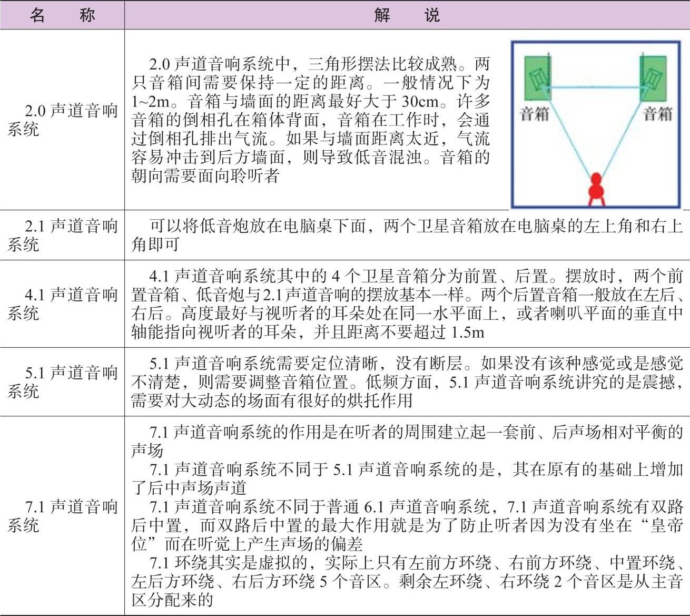690x616 pixels.
Task: Click the left 音箱 label in diagram
Action: click(x=534, y=113)
